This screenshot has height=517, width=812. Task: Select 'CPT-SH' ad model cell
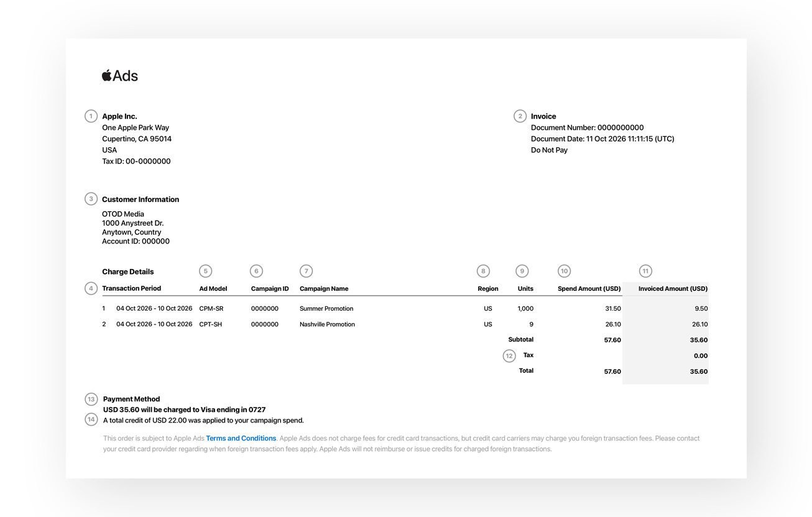tap(211, 324)
